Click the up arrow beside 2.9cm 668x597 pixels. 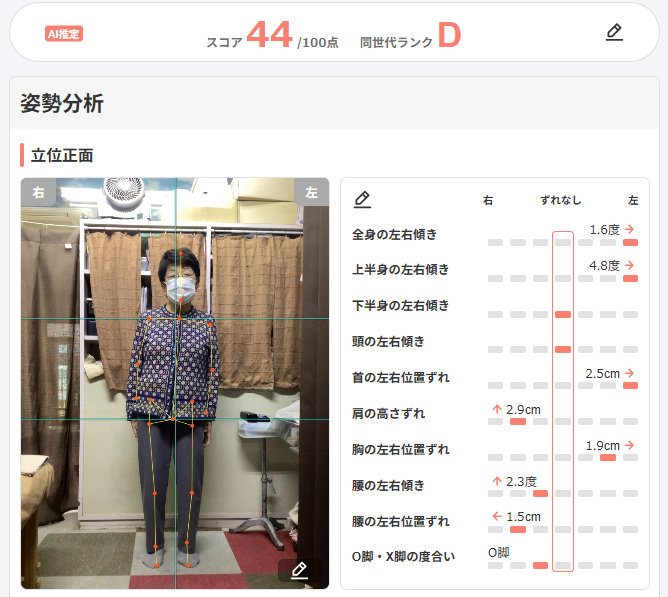(496, 409)
